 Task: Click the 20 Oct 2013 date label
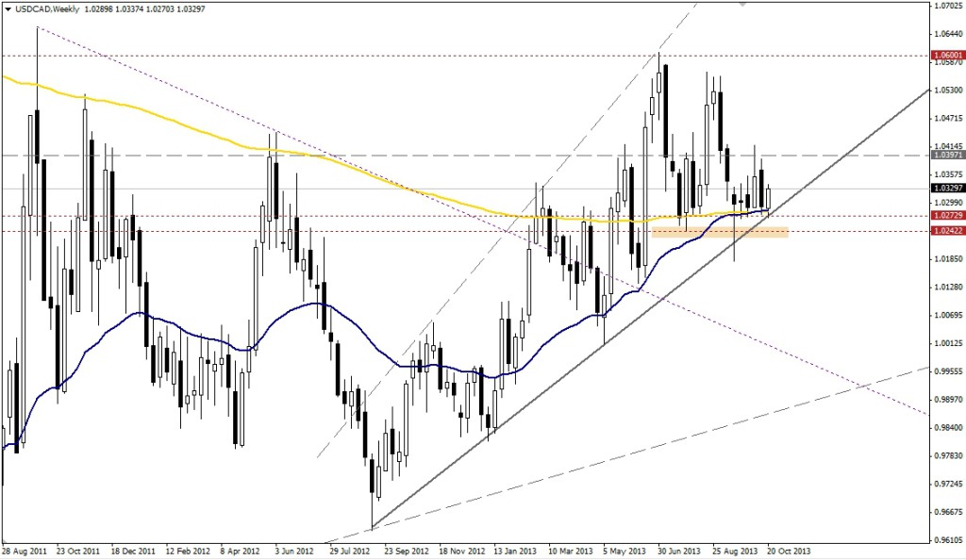[789, 551]
